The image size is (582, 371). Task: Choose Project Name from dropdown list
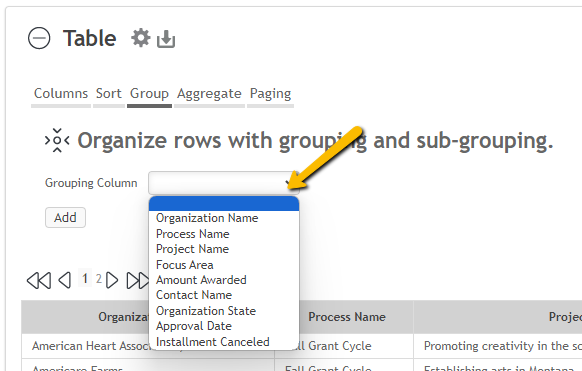point(224,249)
